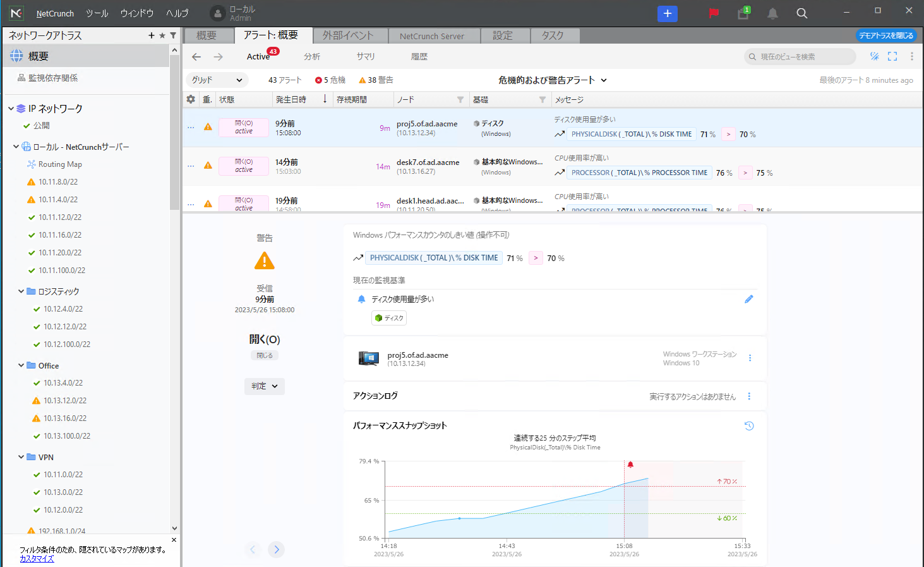Open the 履歴 sub-tab
The image size is (924, 567).
coord(419,57)
